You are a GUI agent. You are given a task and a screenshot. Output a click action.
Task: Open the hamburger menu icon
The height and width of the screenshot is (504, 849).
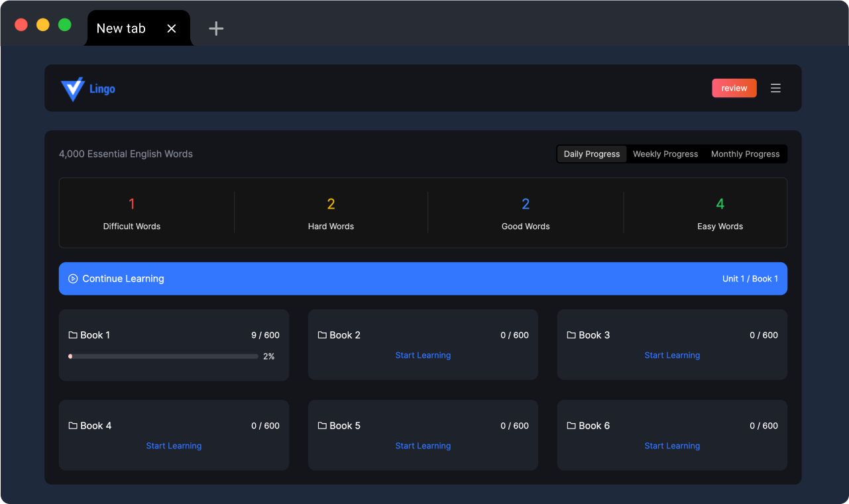click(x=775, y=88)
